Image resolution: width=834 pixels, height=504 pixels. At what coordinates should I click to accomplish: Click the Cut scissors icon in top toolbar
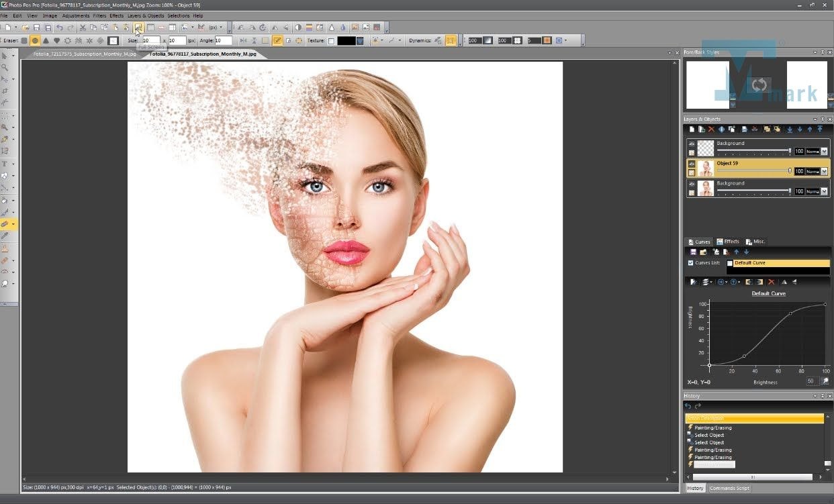tap(83, 28)
